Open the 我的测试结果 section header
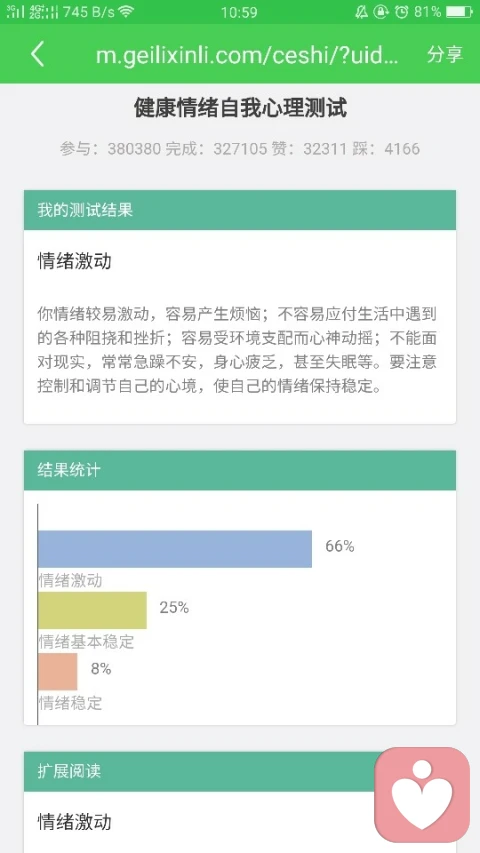The width and height of the screenshot is (480, 853). coord(239,210)
